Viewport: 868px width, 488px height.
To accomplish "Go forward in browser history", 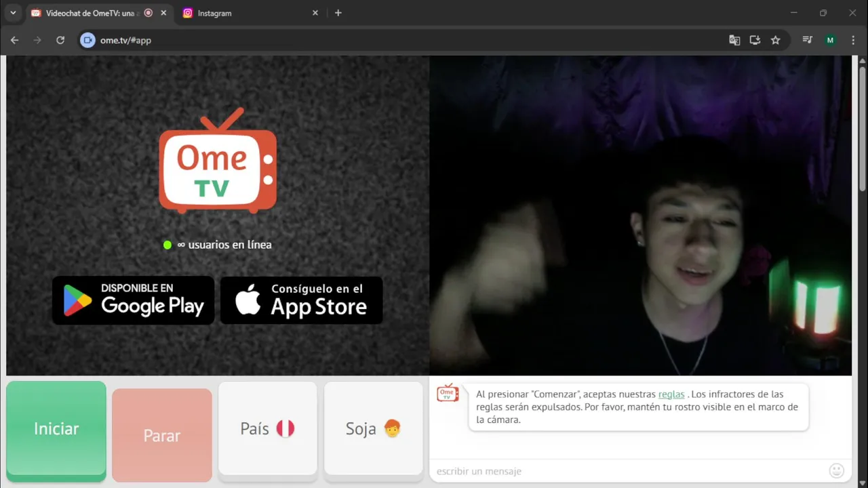I will click(x=37, y=40).
